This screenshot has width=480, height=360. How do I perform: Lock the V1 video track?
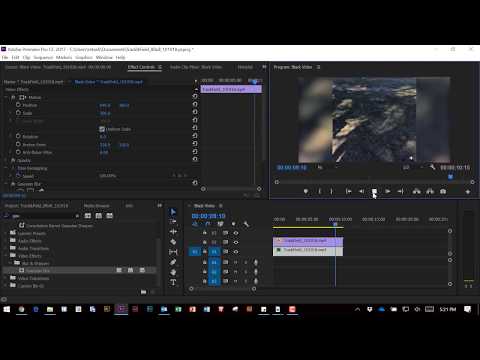(205, 252)
